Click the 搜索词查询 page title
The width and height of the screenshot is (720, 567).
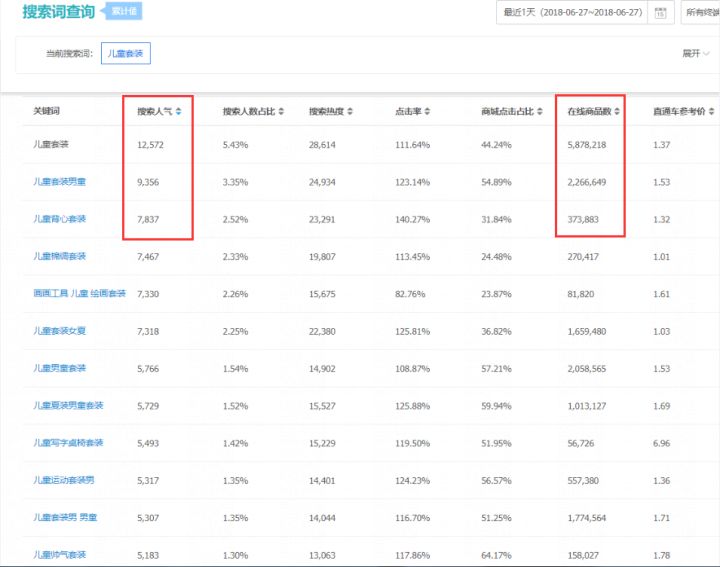coord(59,12)
